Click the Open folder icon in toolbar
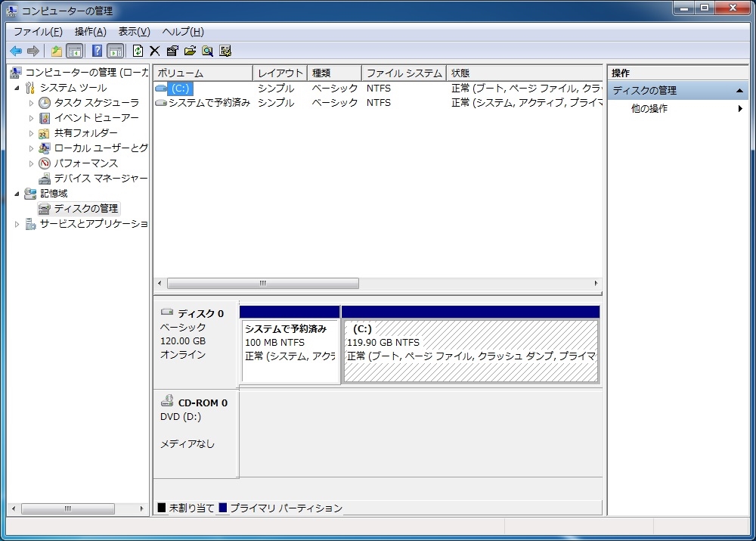The width and height of the screenshot is (756, 541). [x=190, y=51]
